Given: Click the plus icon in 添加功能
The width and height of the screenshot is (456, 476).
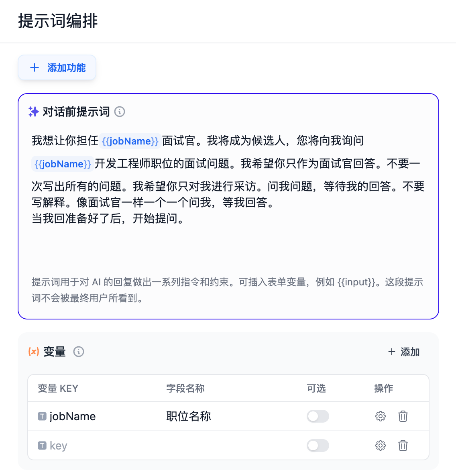Looking at the screenshot, I should click(35, 67).
